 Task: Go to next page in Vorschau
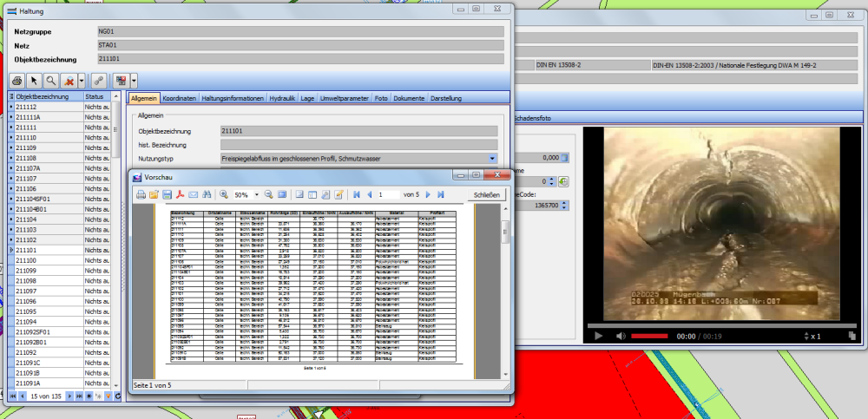(x=428, y=195)
